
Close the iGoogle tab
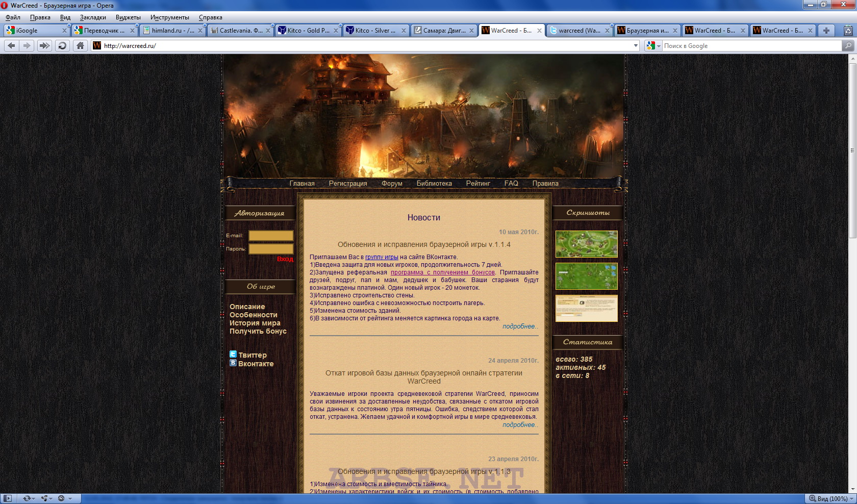tap(64, 31)
